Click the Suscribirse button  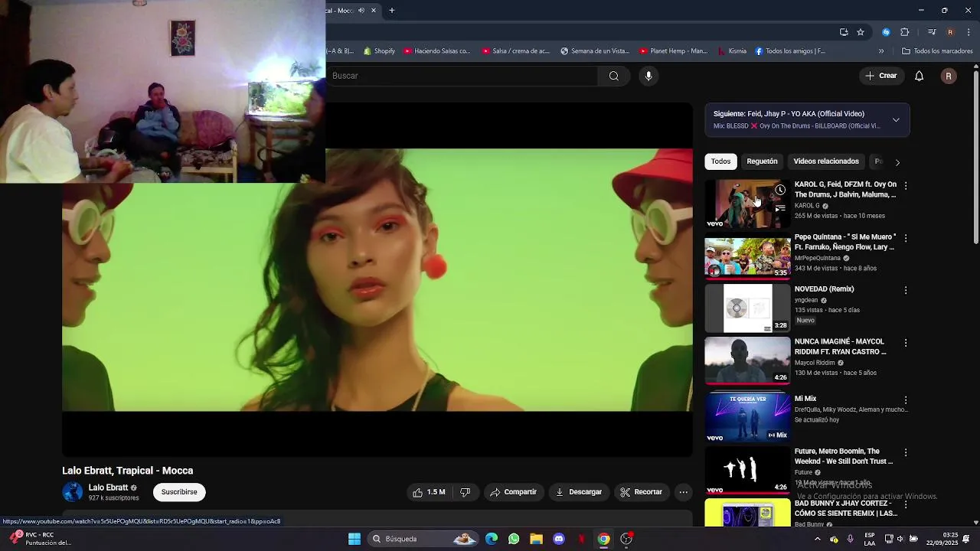tap(179, 492)
